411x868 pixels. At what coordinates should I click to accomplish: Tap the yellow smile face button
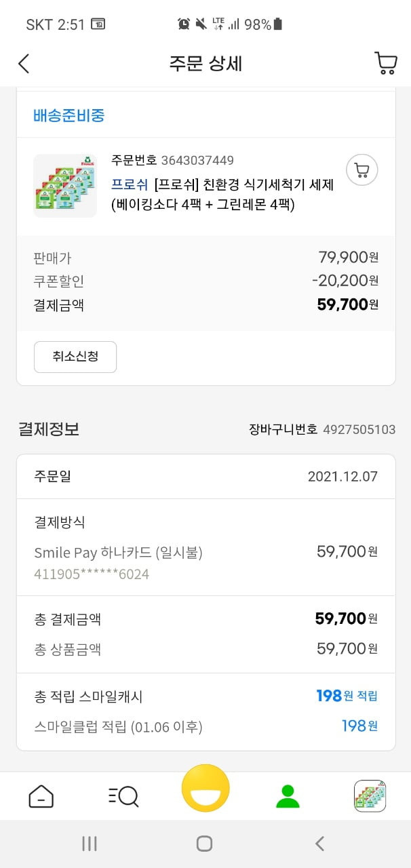pos(206,788)
